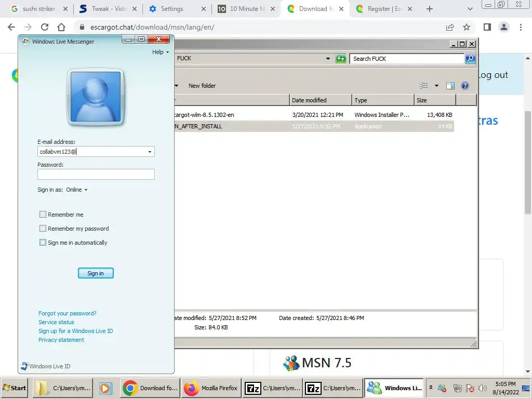Click the Search FUCK search box
The image size is (532, 399).
[407, 59]
